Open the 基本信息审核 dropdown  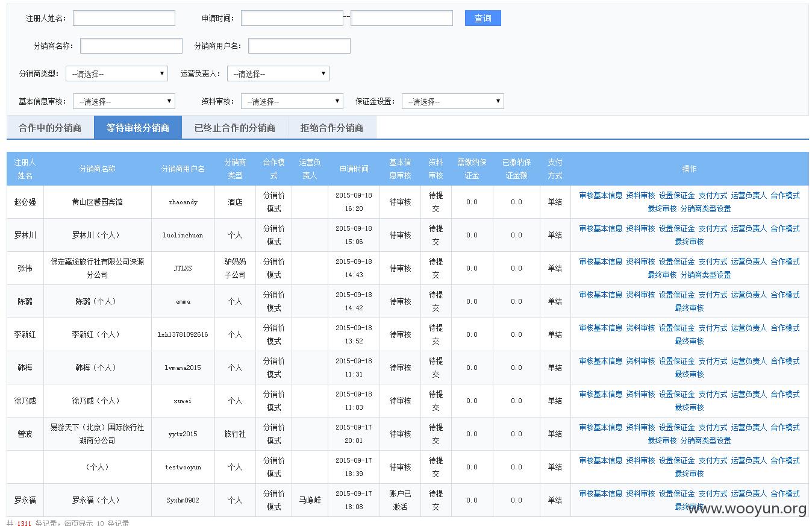tap(124, 101)
